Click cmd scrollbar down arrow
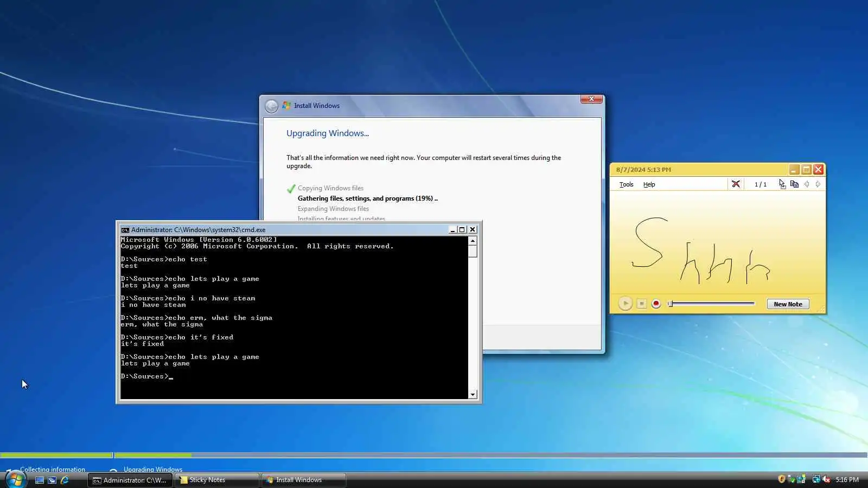This screenshot has height=488, width=868. coord(473,395)
